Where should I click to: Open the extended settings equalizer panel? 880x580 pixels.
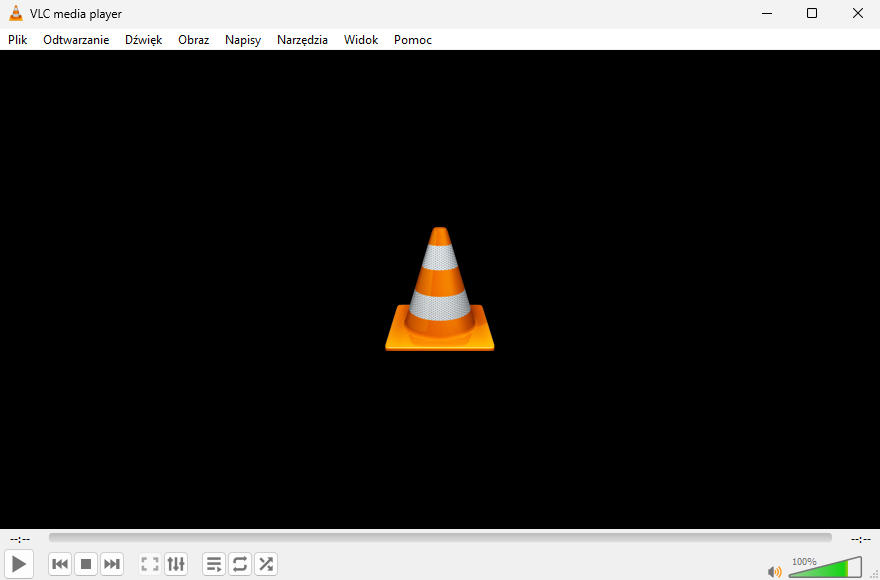click(176, 563)
